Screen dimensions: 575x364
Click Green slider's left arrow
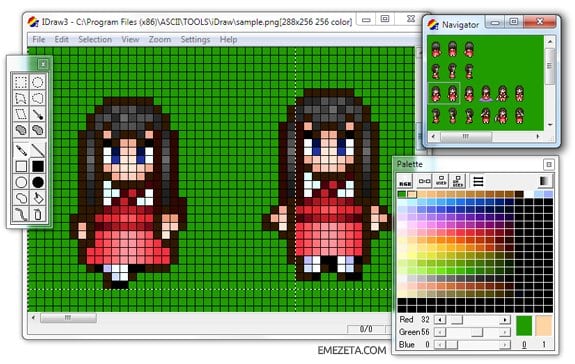coord(440,332)
